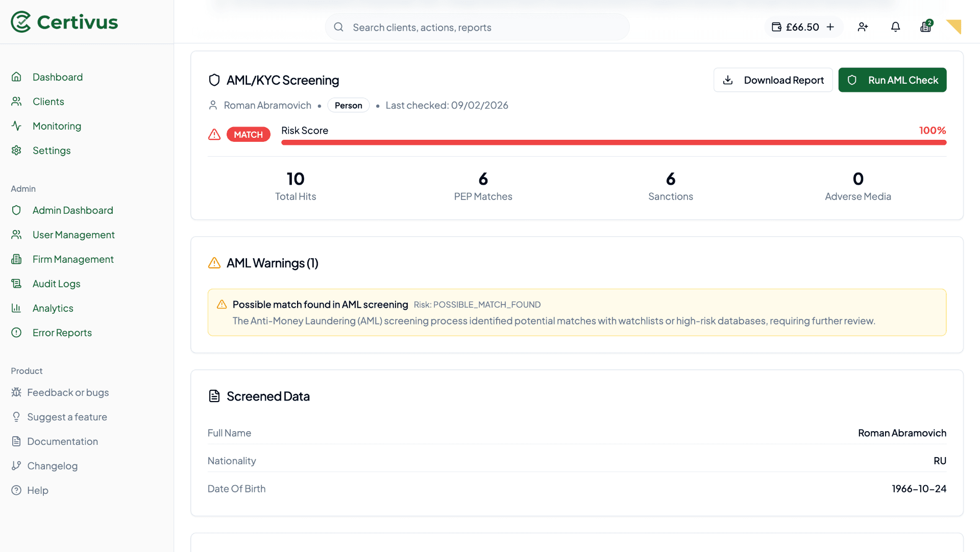
Task: Click the Suggest a feature lightbulb icon
Action: [16, 417]
